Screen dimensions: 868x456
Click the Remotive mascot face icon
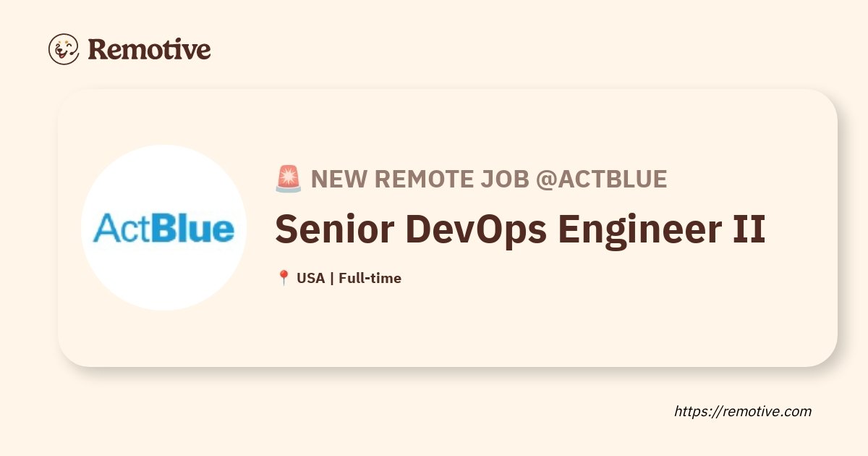click(x=64, y=49)
